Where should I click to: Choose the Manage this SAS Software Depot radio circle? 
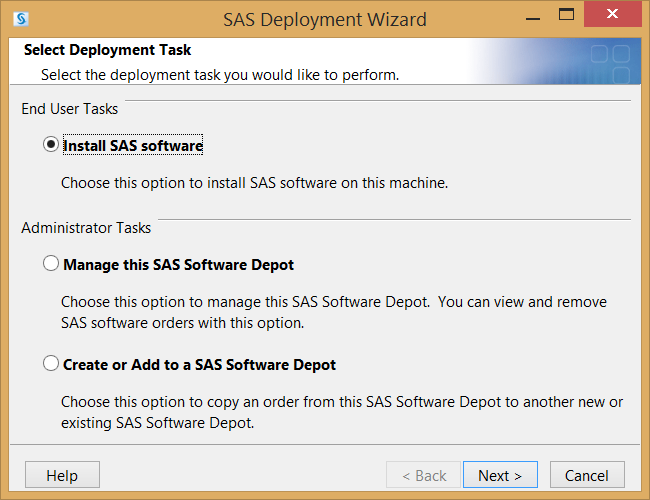coord(51,263)
